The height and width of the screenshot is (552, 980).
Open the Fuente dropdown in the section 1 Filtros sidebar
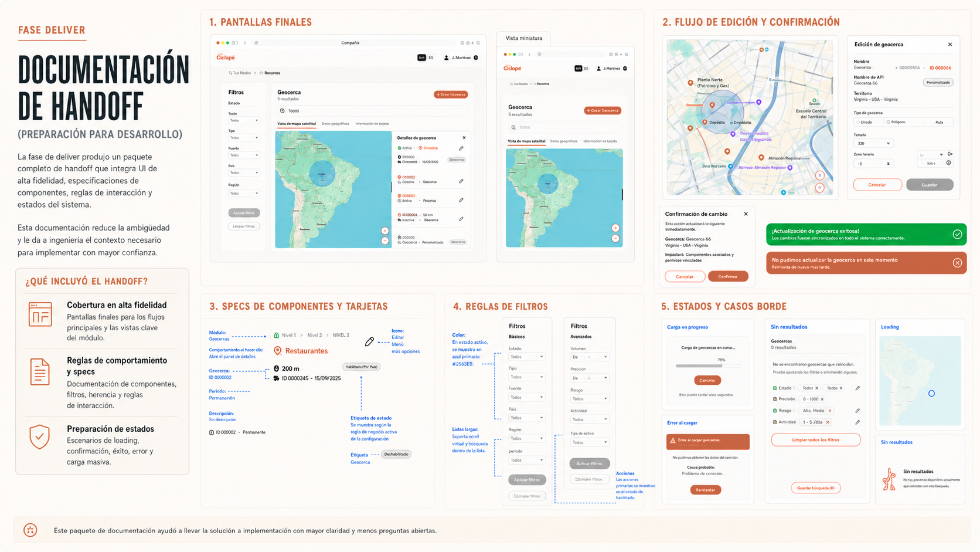tap(244, 155)
